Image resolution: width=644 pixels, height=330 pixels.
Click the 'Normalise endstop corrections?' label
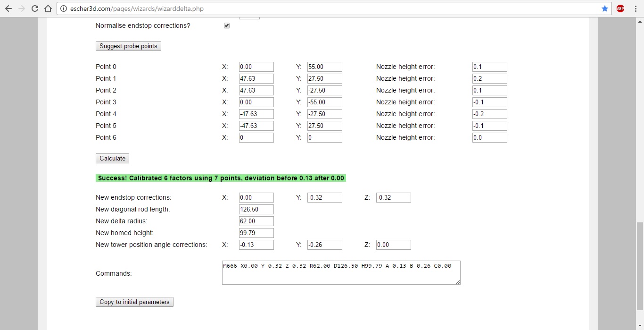click(x=143, y=25)
